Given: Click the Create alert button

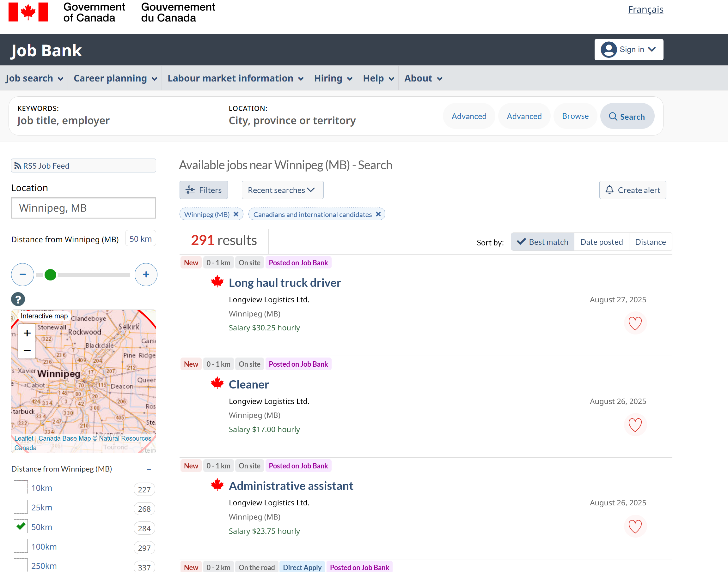Looking at the screenshot, I should coord(633,190).
